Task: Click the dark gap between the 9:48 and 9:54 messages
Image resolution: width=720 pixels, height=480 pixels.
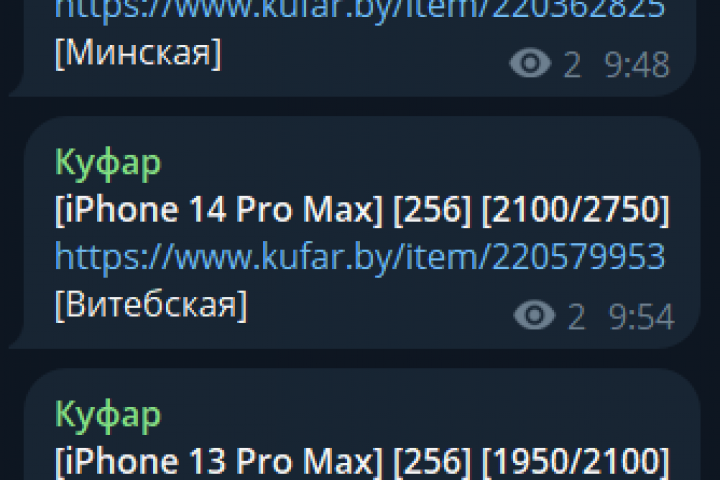Action: (x=360, y=107)
